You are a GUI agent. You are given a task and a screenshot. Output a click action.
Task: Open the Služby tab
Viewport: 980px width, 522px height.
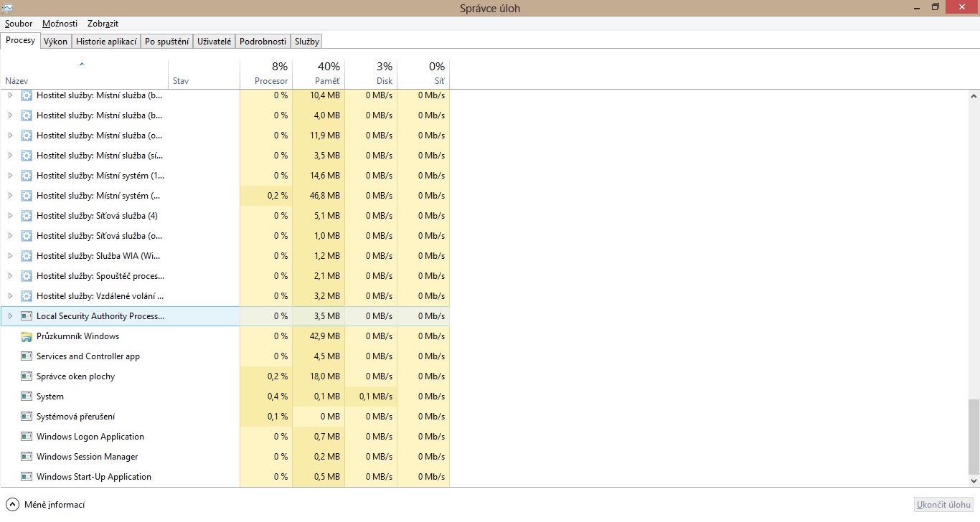(x=306, y=42)
